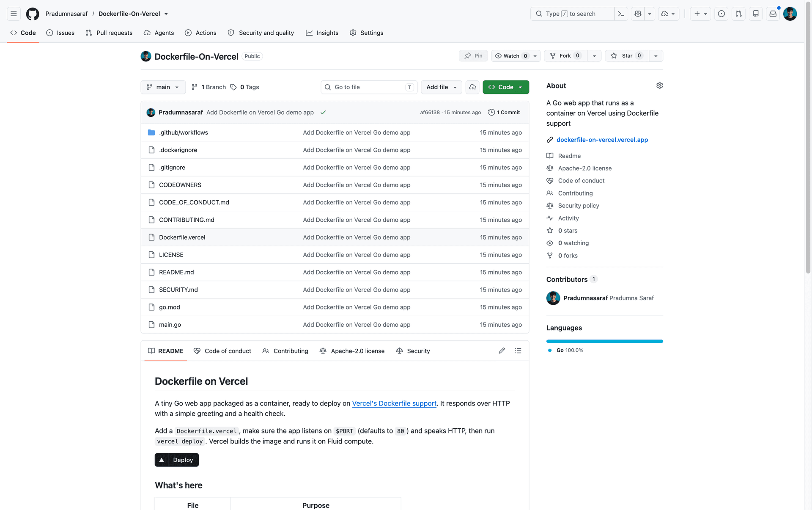Click the top search box

(572, 14)
